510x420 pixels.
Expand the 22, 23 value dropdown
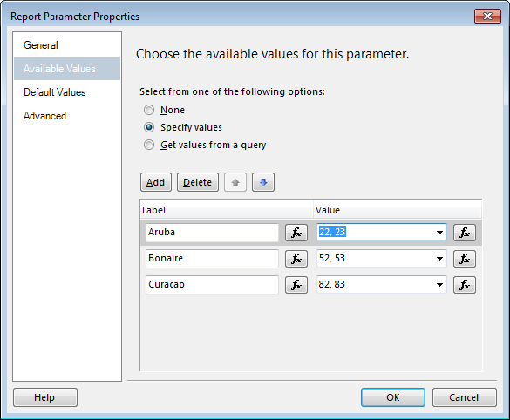pyautogui.click(x=439, y=233)
